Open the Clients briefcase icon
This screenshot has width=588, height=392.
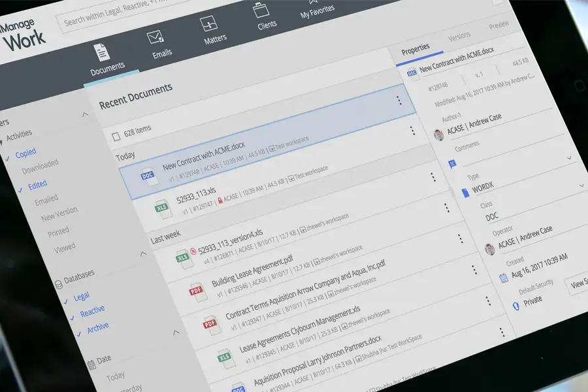tap(261, 10)
